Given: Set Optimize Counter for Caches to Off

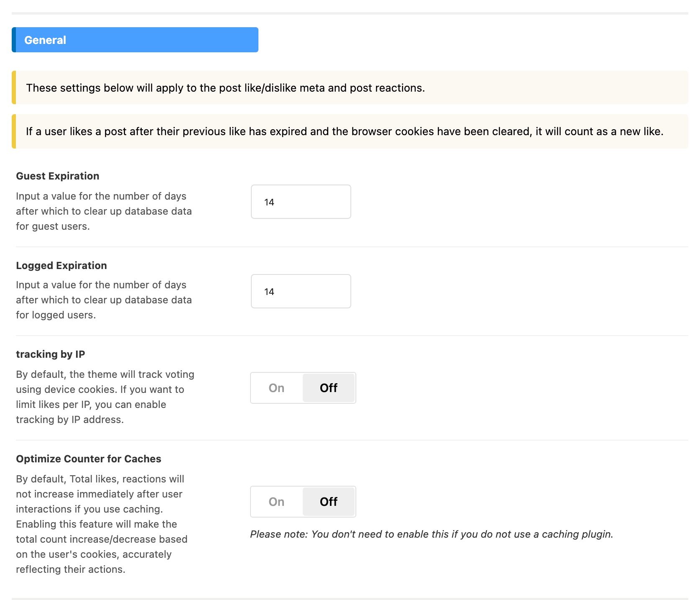Looking at the screenshot, I should 329,502.
